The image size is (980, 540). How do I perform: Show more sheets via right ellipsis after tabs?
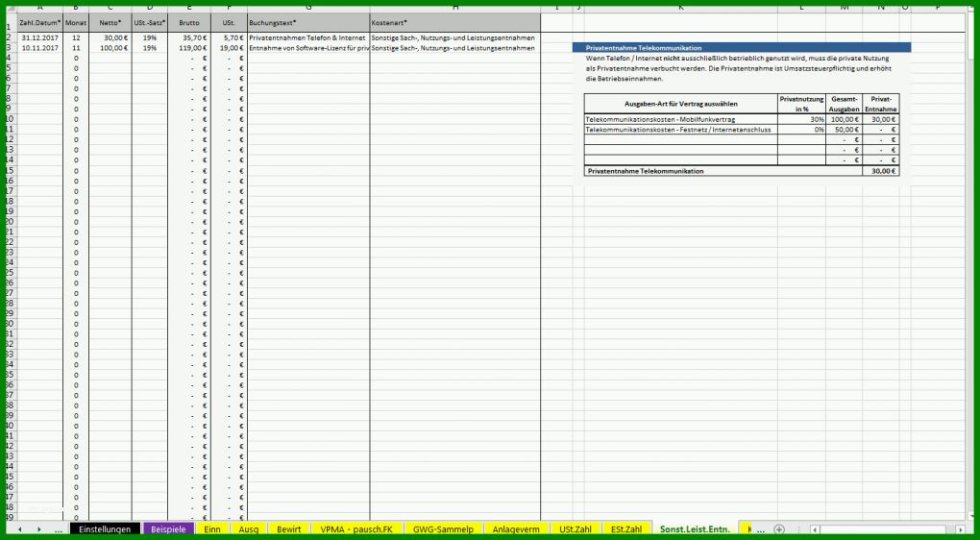click(x=761, y=529)
